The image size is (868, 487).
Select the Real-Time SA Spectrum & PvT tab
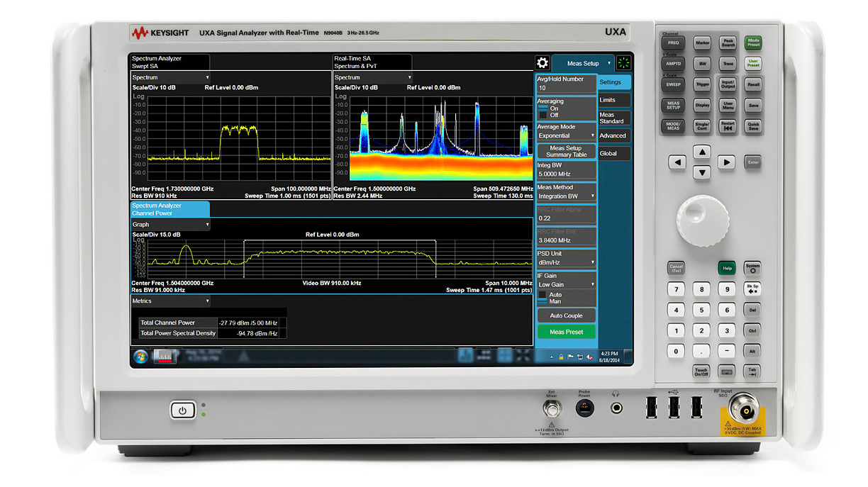[x=372, y=62]
